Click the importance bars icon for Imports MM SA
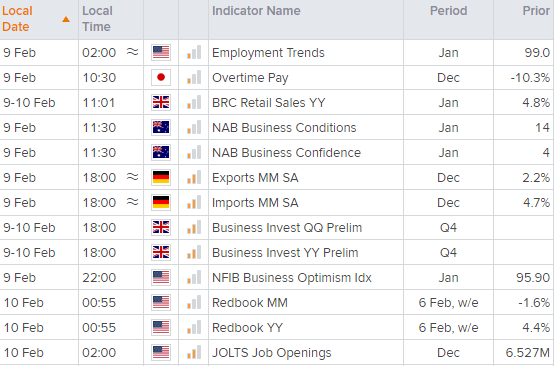The image size is (554, 366). [194, 202]
